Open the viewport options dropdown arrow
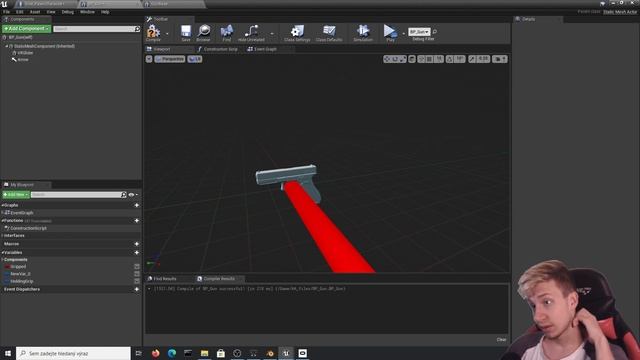The height and width of the screenshot is (360, 640). click(x=149, y=59)
